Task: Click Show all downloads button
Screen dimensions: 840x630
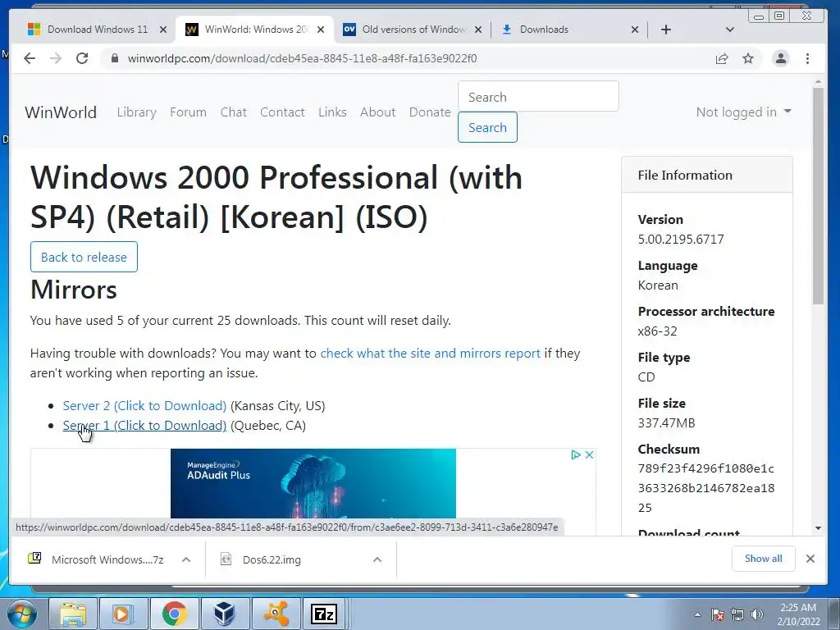Action: click(764, 559)
